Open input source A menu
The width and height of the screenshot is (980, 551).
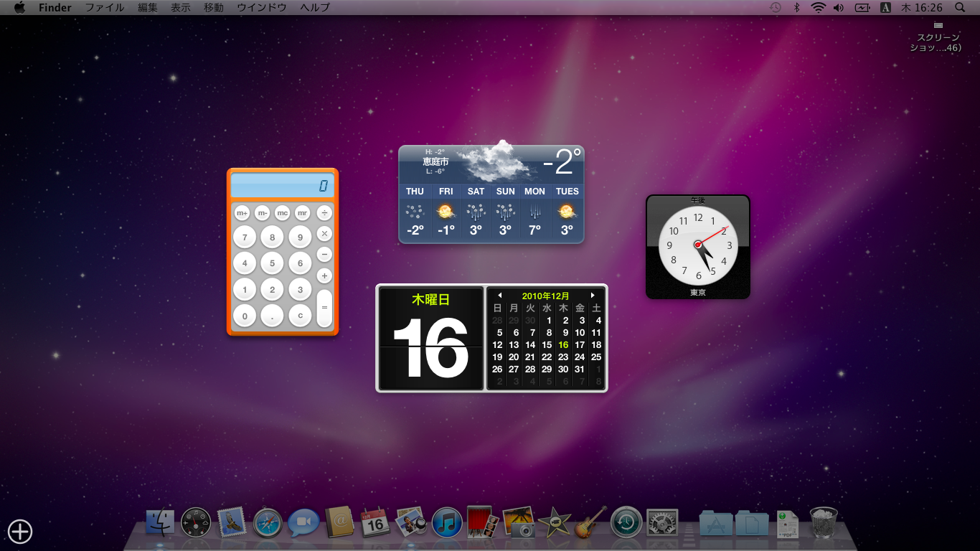coord(885,7)
